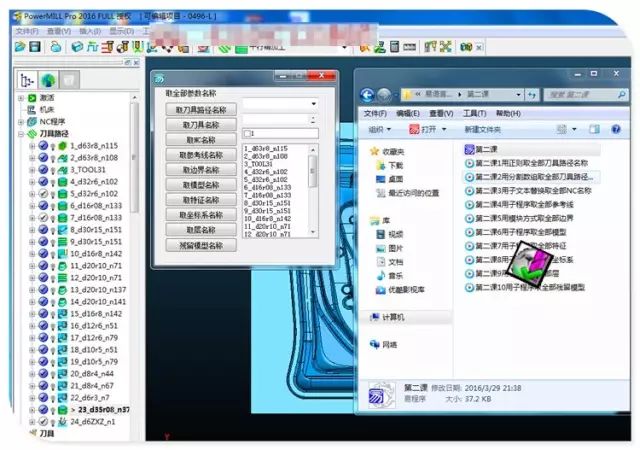This screenshot has width=640, height=450.
Task: Toggle lightbulb visibility for 19_d10r5_n79
Action: pos(53,362)
